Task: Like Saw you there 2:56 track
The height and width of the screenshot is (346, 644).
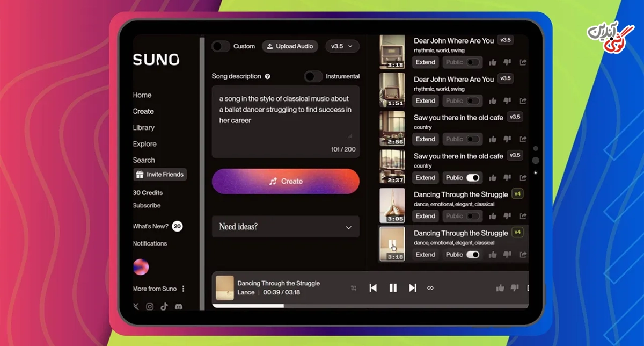Action: click(x=493, y=139)
